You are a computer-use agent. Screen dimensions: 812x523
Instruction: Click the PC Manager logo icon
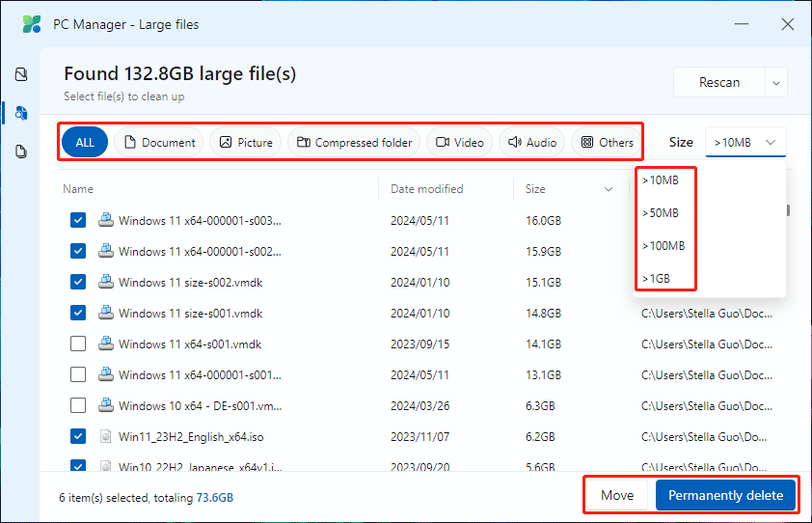[x=32, y=24]
